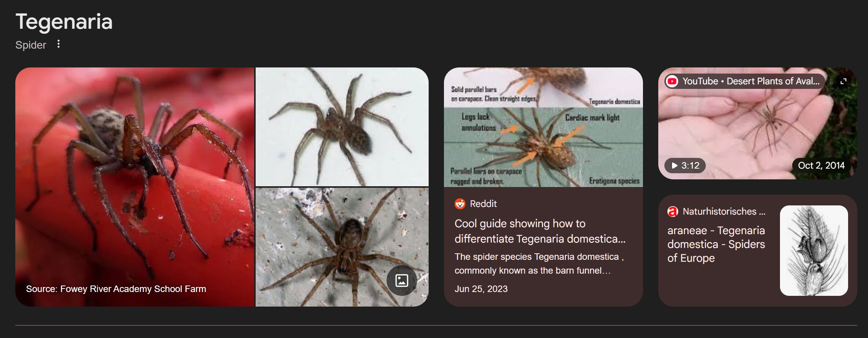The width and height of the screenshot is (868, 338).
Task: Click the YouTube logo icon on the video
Action: 672,81
